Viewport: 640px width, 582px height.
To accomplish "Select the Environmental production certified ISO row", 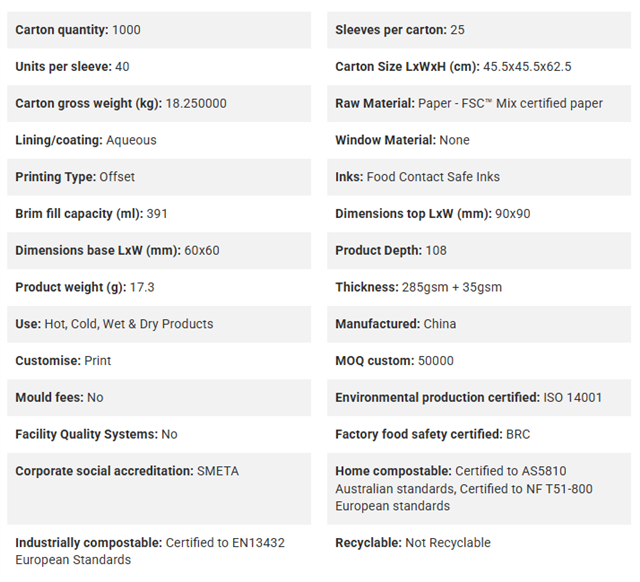I will click(x=479, y=398).
